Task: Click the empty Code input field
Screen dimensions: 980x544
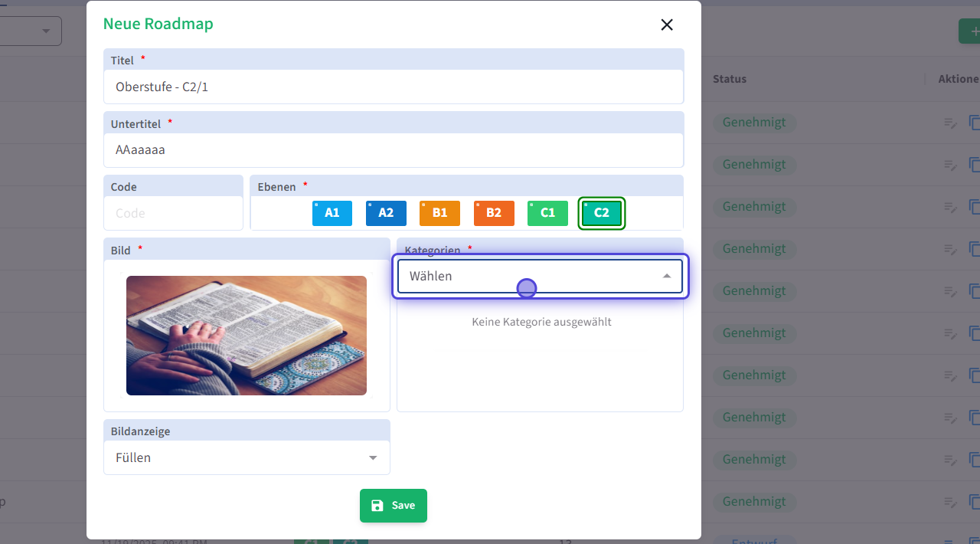Action: [173, 214]
